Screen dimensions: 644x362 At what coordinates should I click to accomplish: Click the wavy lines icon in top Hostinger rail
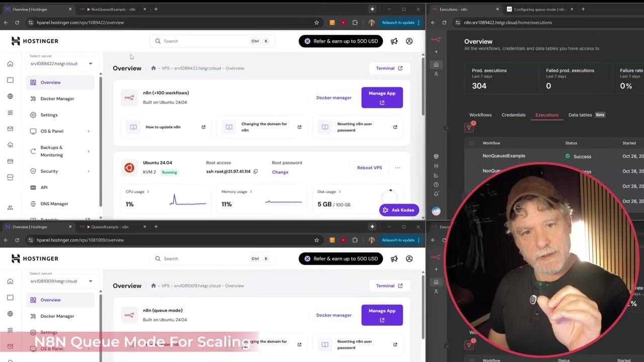(x=10, y=113)
